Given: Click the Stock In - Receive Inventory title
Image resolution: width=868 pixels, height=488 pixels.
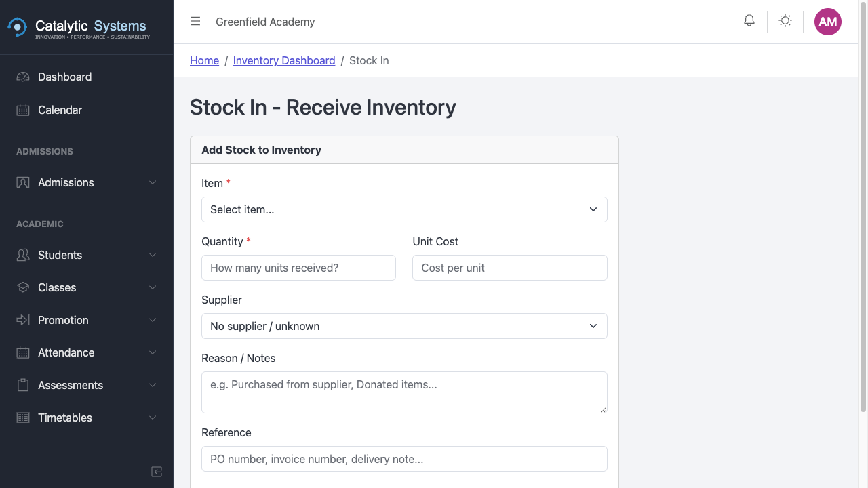Looking at the screenshot, I should coord(323,107).
